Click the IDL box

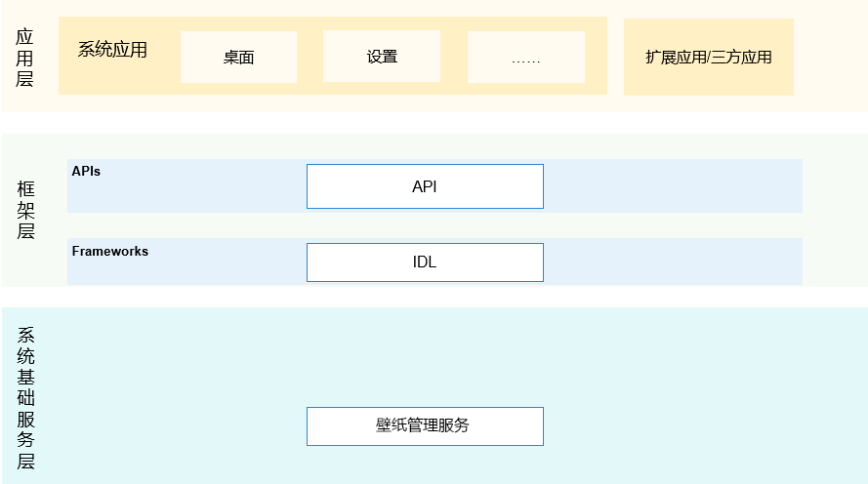click(x=425, y=262)
